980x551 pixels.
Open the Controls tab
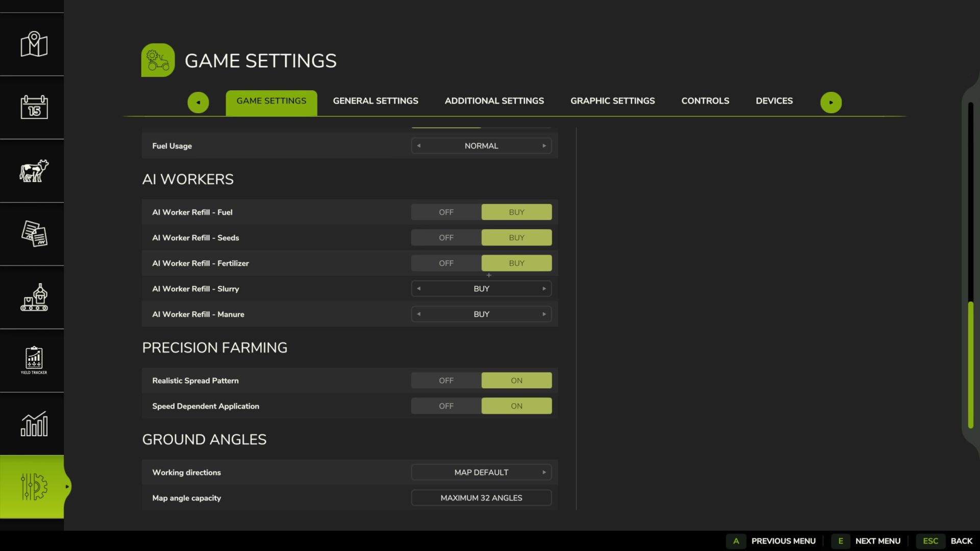[x=705, y=101]
